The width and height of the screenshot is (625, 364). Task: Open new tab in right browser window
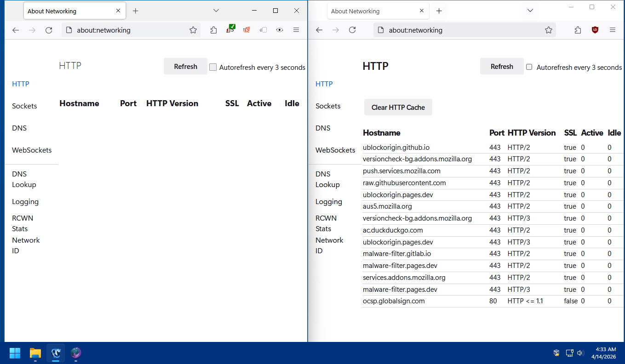tap(439, 11)
